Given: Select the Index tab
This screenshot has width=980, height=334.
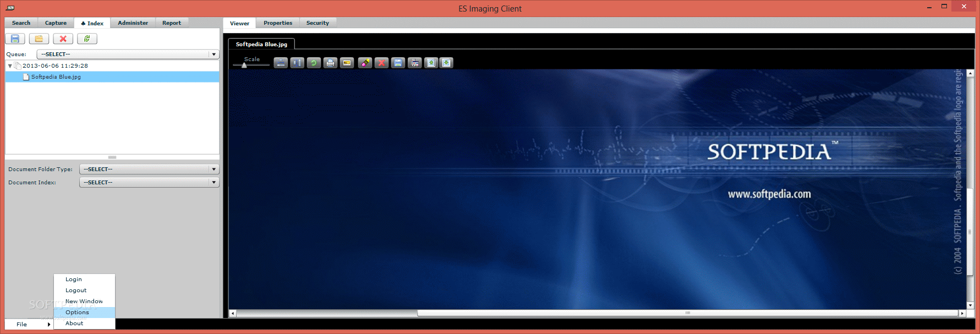Looking at the screenshot, I should tap(92, 23).
